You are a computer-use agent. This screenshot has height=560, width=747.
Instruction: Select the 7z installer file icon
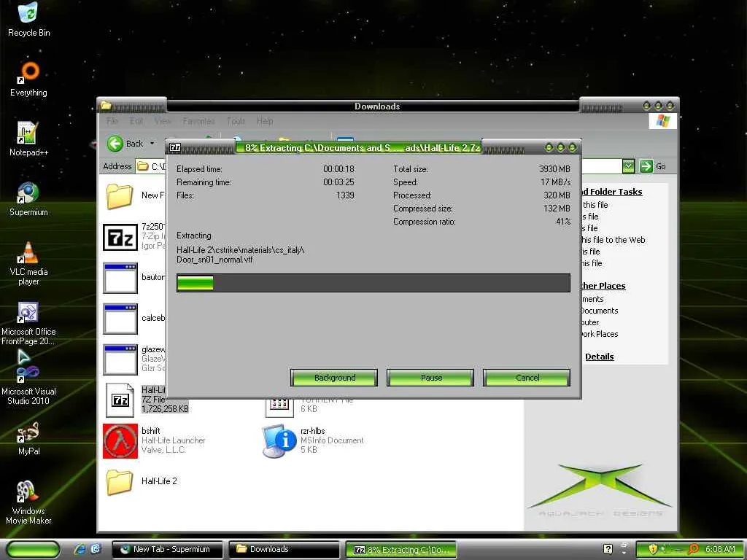(x=120, y=237)
